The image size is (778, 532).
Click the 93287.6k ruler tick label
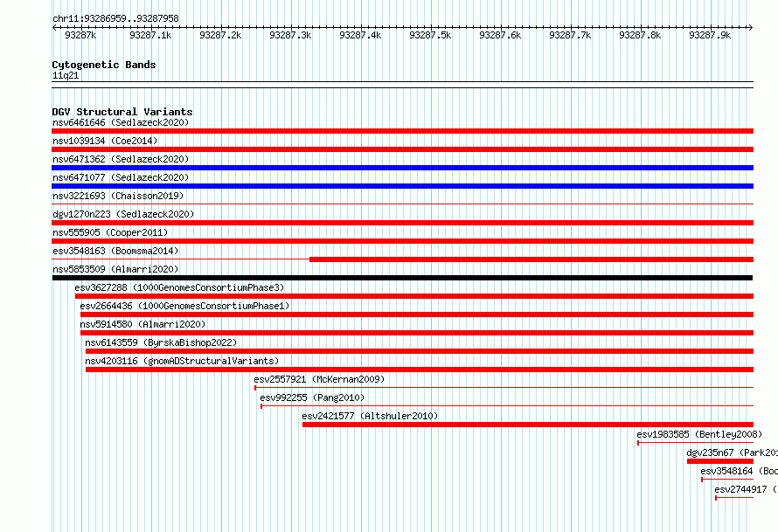coord(500,35)
